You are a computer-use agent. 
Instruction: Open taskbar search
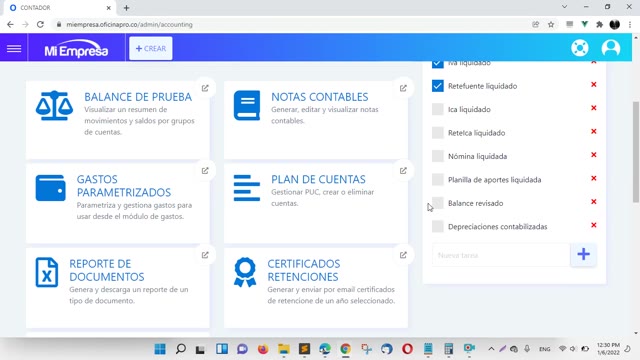click(x=180, y=349)
